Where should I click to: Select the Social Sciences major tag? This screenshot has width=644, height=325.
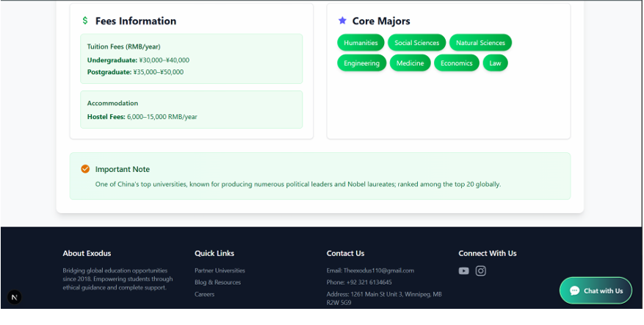416,43
